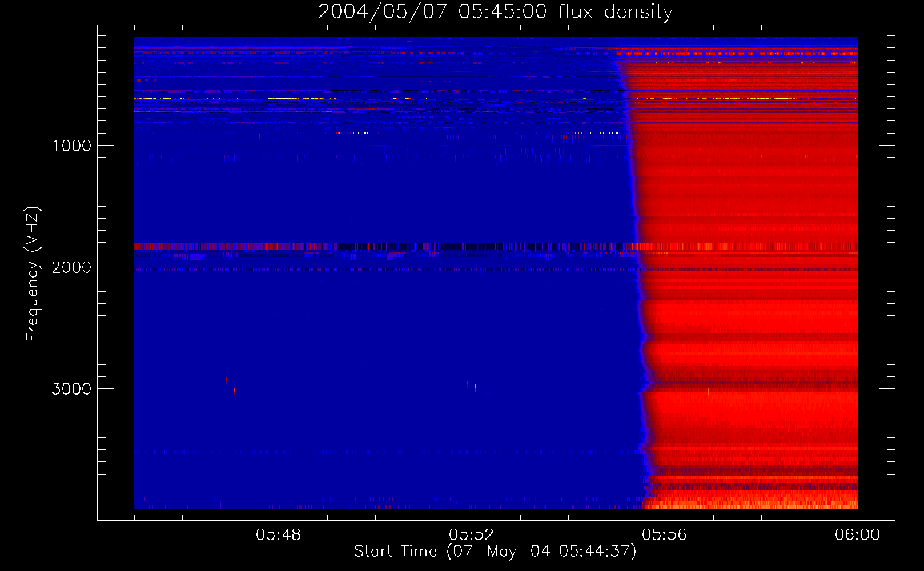Click the 2000 frequency tick label
The height and width of the screenshot is (571, 924).
tap(71, 267)
